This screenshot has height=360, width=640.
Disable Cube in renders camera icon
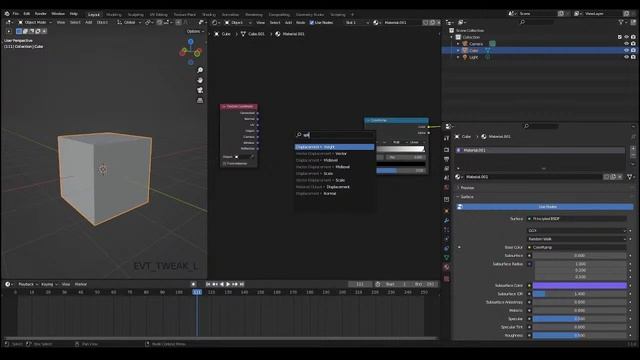[633, 51]
